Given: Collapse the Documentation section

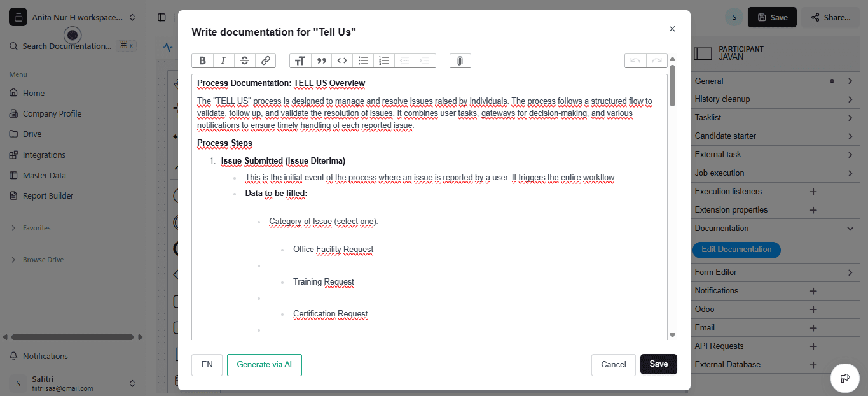Looking at the screenshot, I should (775, 228).
